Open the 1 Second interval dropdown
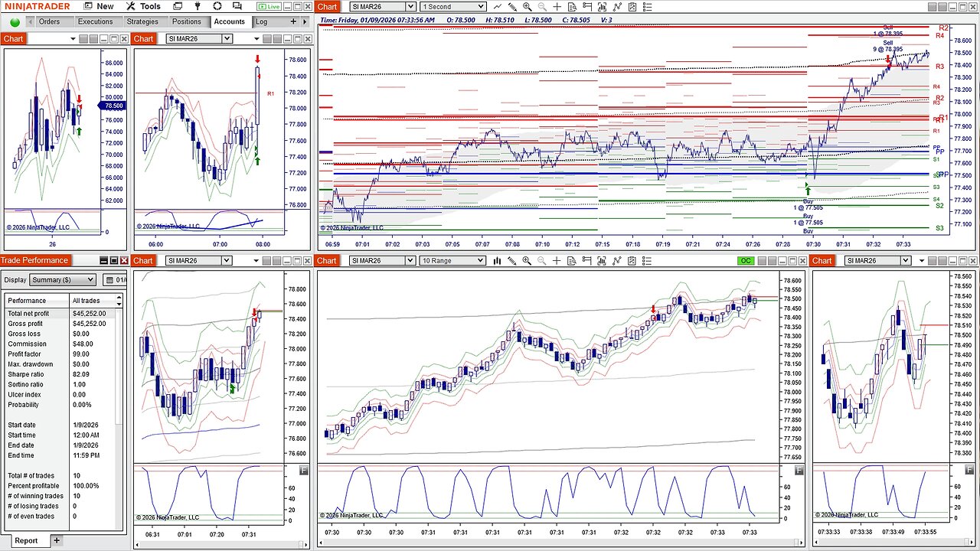 coord(452,6)
